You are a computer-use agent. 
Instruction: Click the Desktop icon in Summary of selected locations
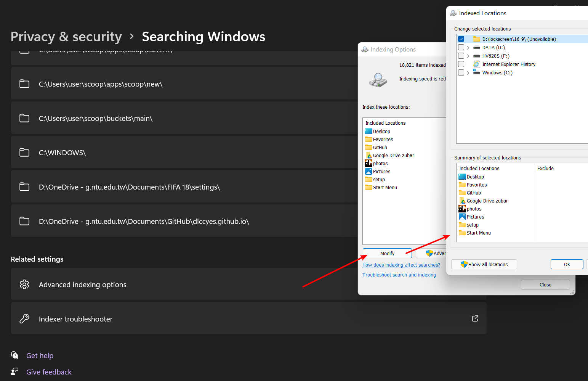point(462,177)
